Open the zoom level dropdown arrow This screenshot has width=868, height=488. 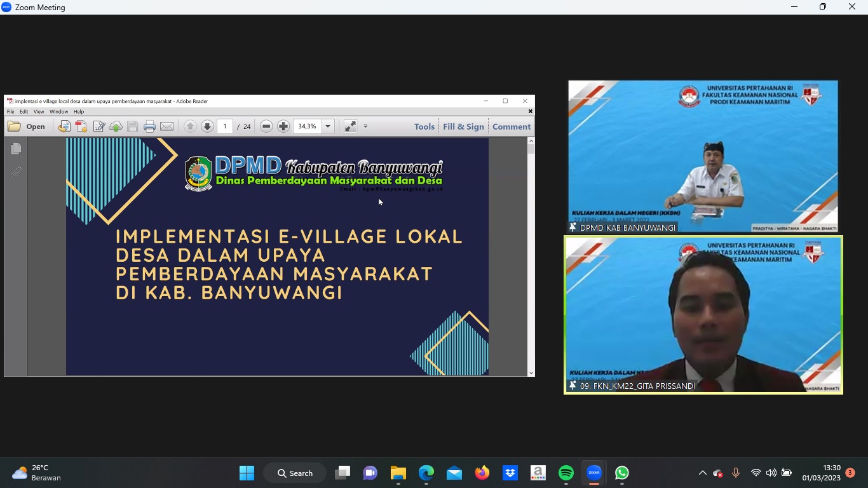pyautogui.click(x=328, y=126)
